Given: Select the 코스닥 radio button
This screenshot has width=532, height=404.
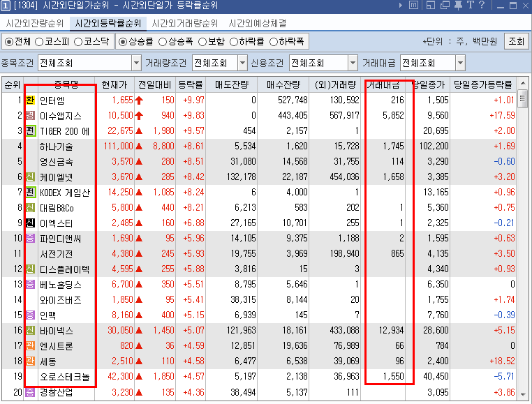Looking at the screenshot, I should pos(78,42).
